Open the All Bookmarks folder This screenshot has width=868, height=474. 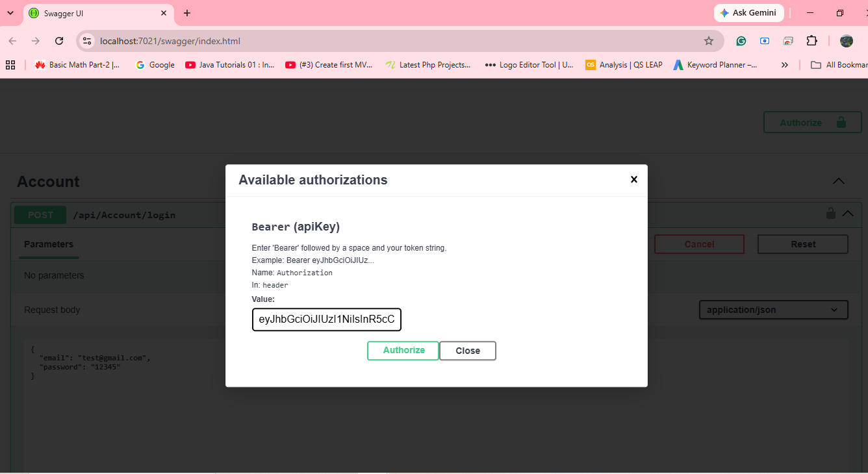click(839, 65)
